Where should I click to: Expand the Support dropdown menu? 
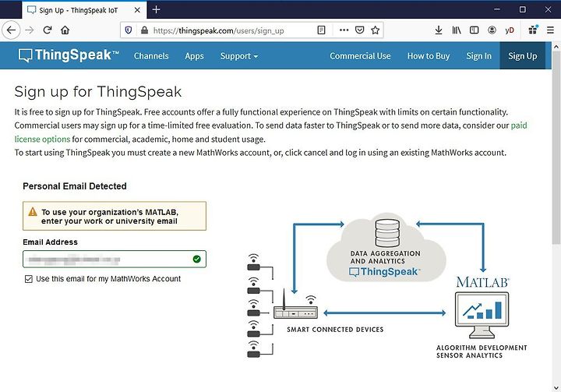239,56
